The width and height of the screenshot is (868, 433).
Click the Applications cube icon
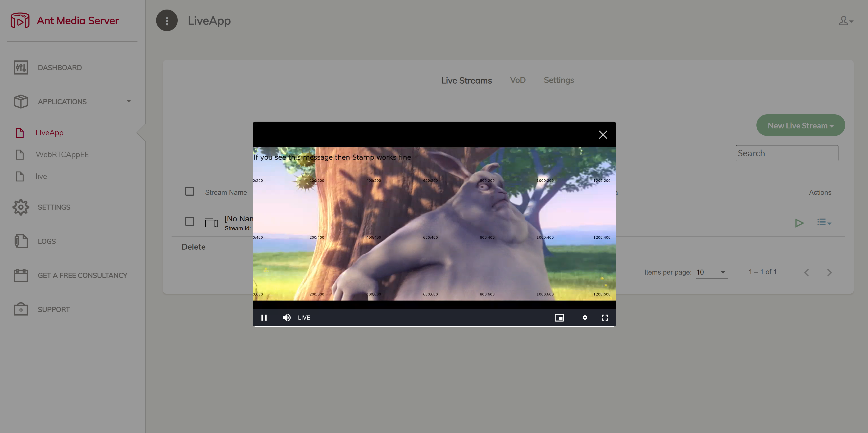tap(21, 101)
